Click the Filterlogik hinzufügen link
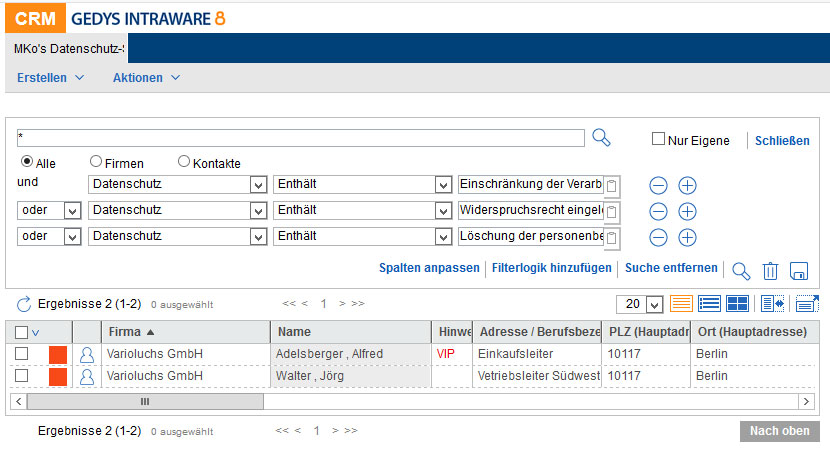Screen dimensions: 830x456 552,268
